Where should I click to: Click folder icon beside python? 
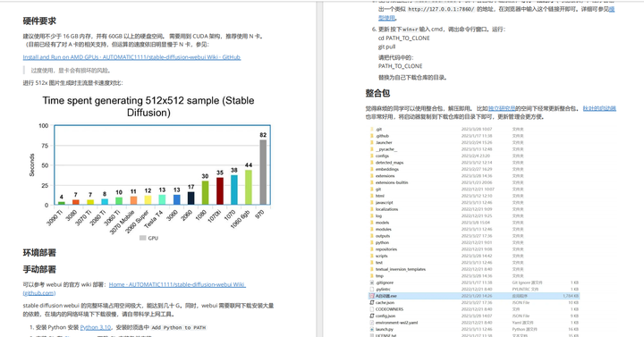point(372,242)
